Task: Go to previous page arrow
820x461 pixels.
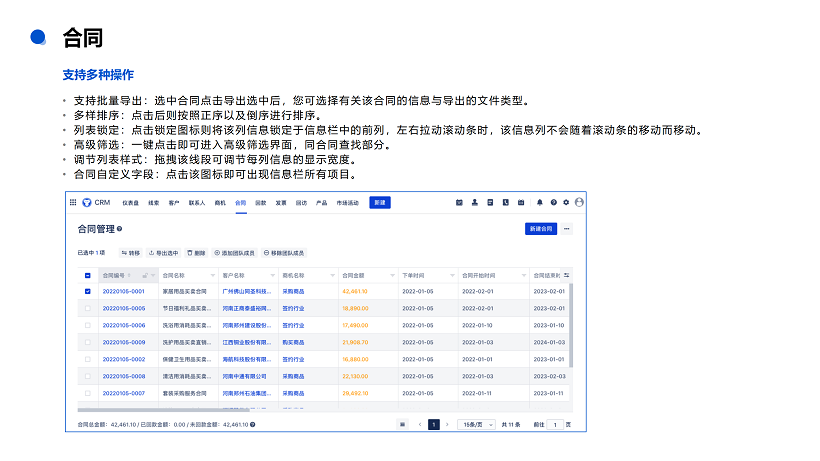Action: tap(420, 424)
